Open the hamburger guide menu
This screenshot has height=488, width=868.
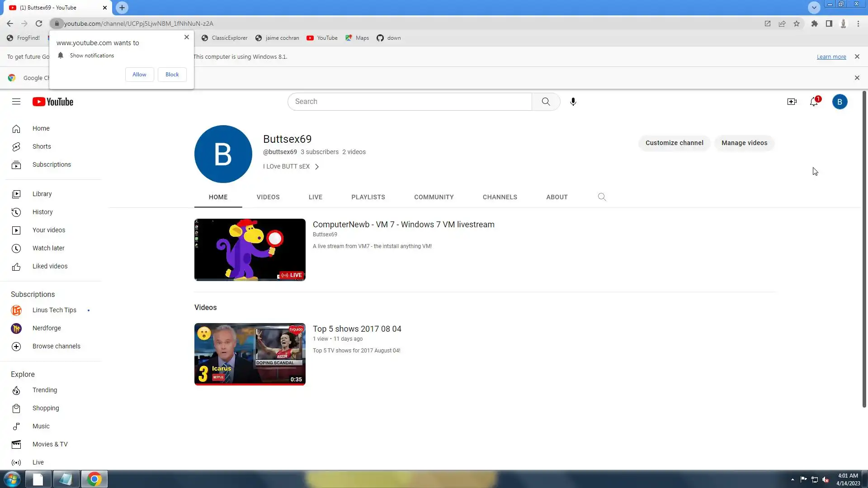click(x=16, y=102)
